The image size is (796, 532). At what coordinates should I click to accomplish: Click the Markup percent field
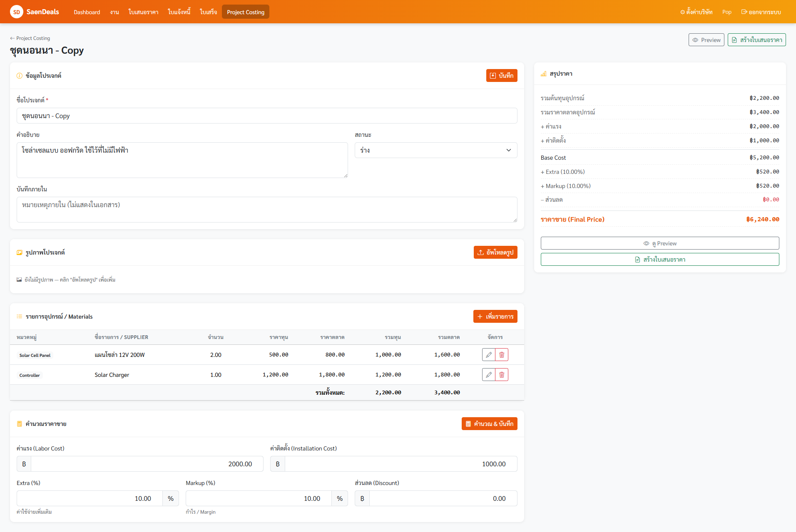(259, 498)
